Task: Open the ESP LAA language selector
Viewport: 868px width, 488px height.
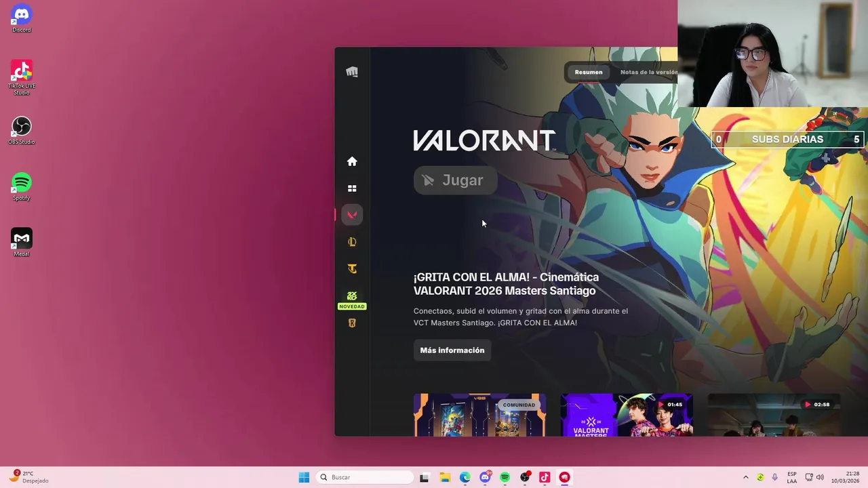Action: coord(792,477)
